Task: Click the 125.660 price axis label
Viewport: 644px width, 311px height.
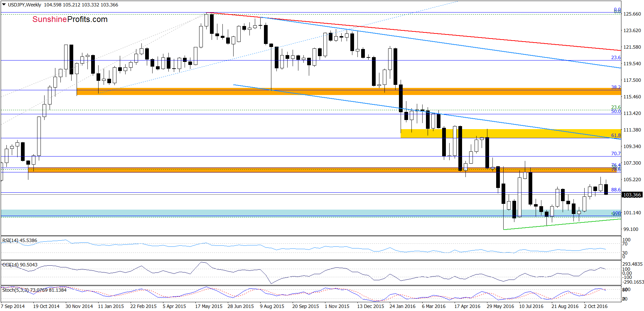Action: tap(632, 14)
